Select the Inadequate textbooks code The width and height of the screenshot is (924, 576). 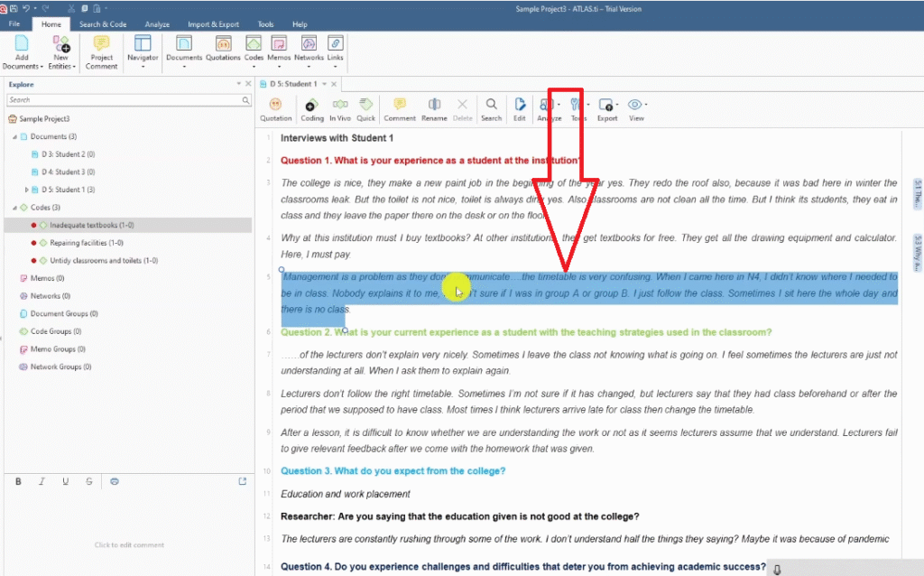92,225
